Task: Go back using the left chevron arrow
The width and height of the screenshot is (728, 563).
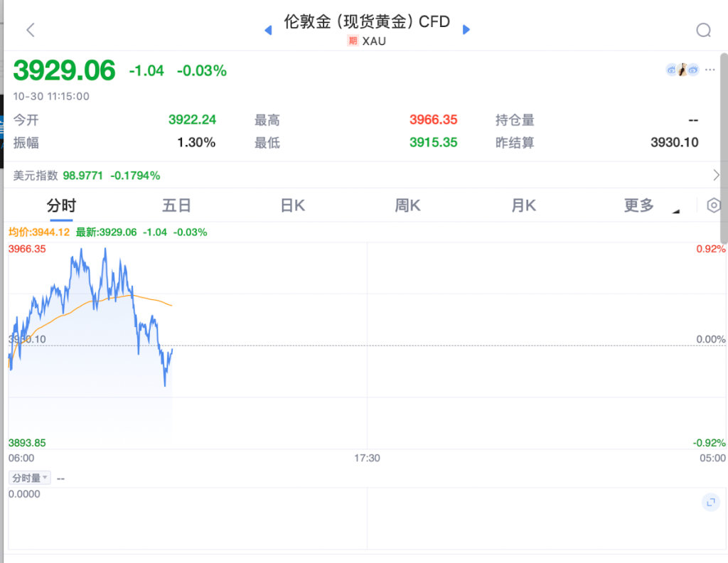Action: [30, 30]
